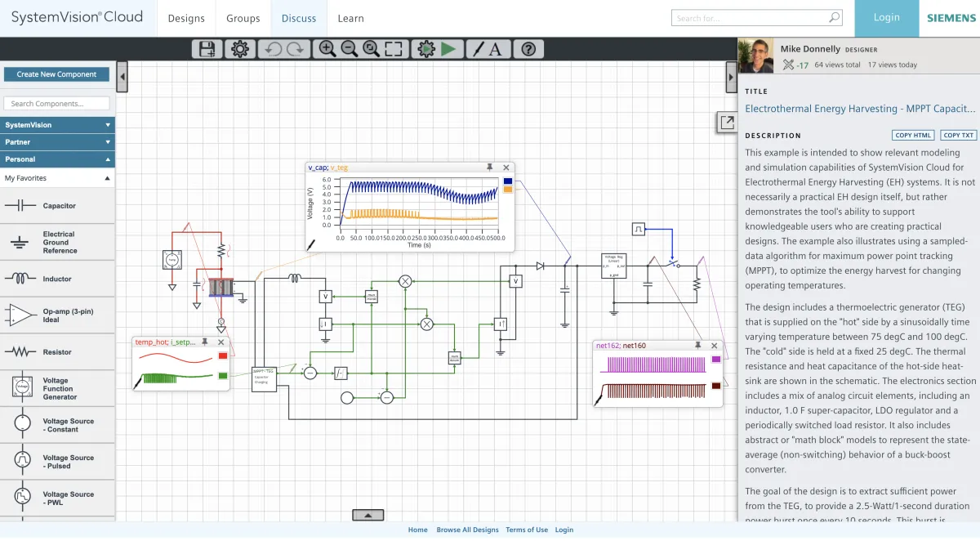Click the Save design icon

pos(207,49)
